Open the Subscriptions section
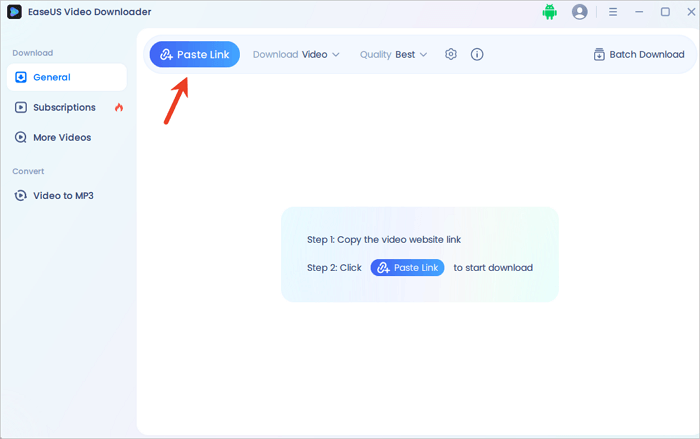 (x=64, y=107)
